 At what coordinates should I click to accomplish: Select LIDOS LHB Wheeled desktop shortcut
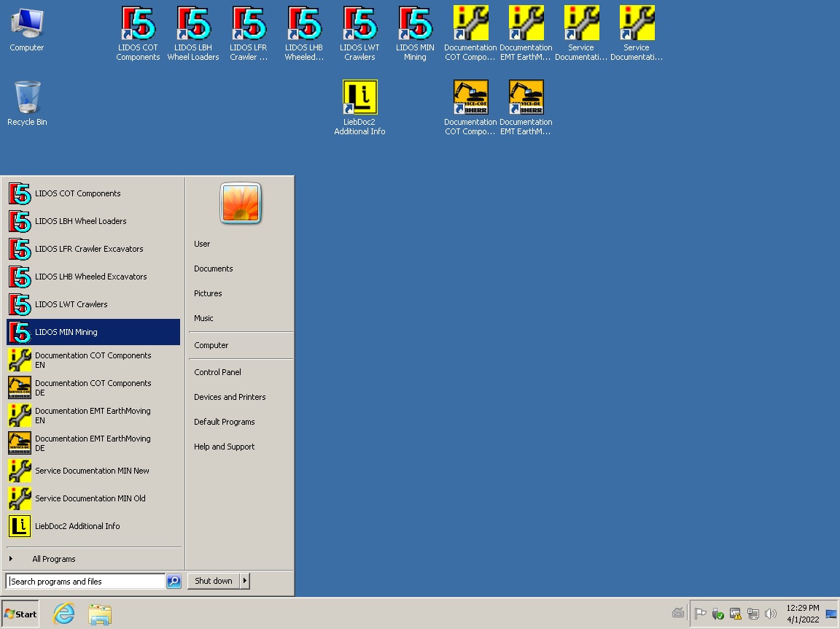tap(304, 34)
